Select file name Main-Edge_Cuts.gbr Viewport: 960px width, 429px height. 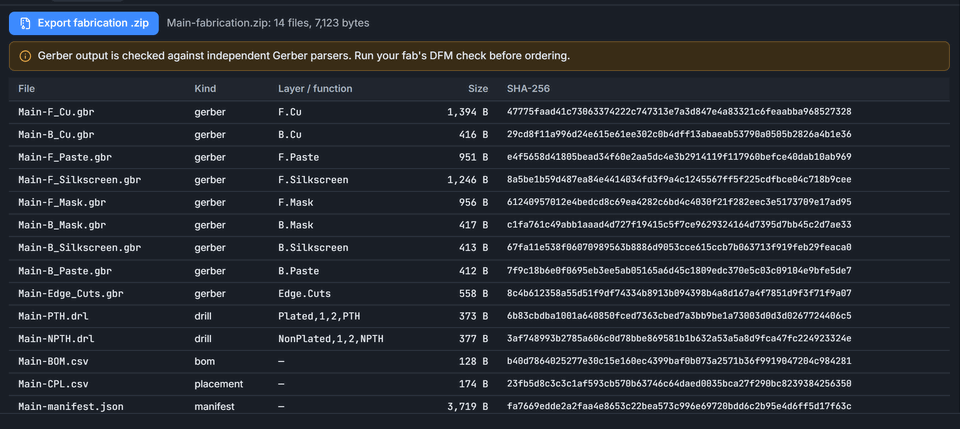click(x=71, y=293)
